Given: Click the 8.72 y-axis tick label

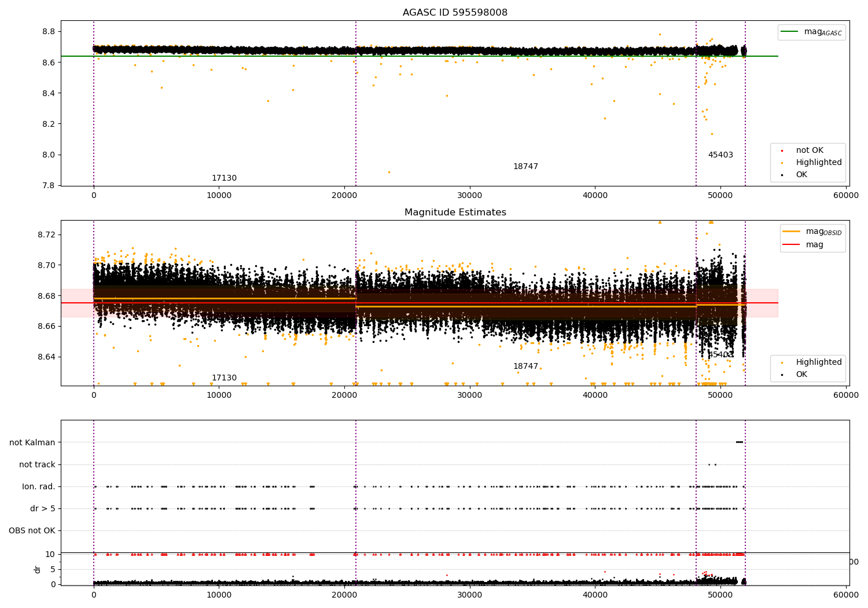Looking at the screenshot, I should (x=46, y=235).
